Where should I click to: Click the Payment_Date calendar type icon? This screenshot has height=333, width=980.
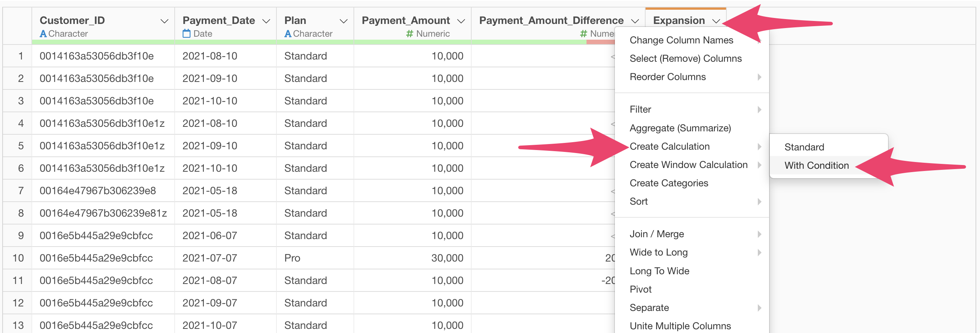(186, 34)
